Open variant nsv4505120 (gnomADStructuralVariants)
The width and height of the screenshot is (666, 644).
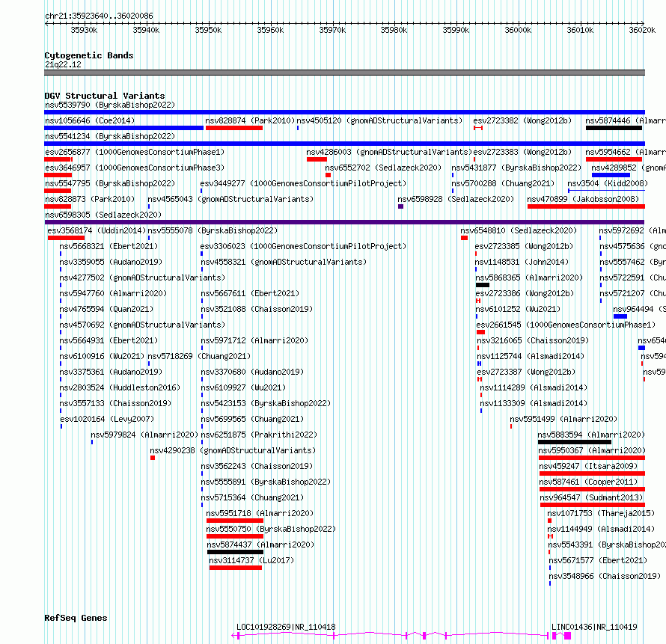click(379, 120)
